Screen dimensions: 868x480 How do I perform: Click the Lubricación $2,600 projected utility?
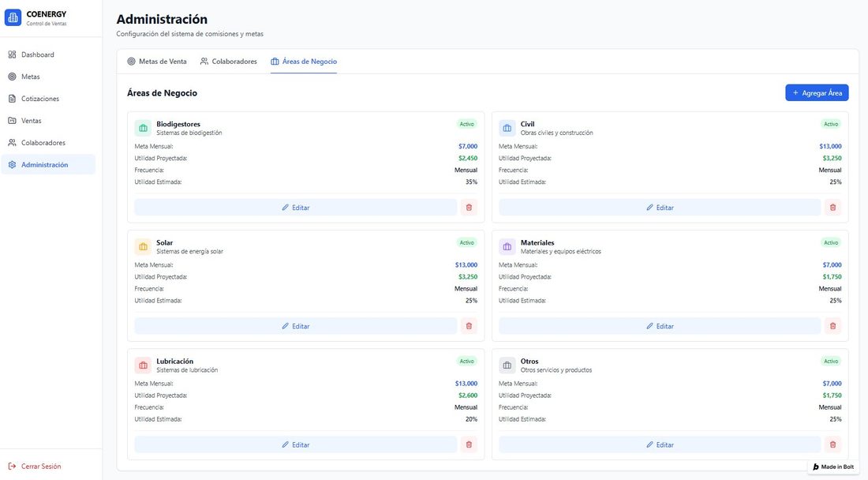[468, 396]
